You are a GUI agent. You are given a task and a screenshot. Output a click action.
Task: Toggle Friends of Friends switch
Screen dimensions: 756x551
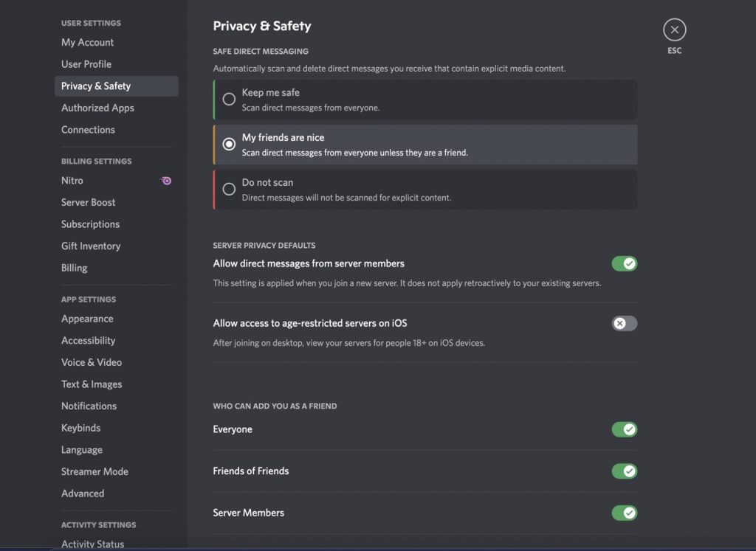point(624,471)
